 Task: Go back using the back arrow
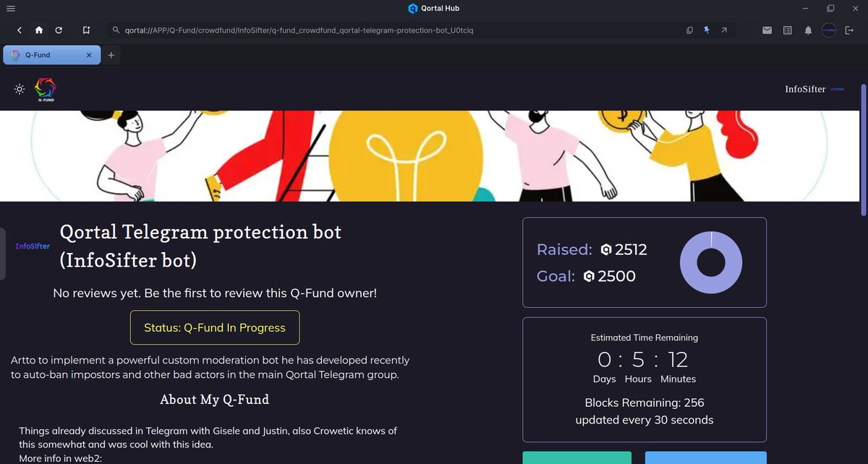coord(20,30)
